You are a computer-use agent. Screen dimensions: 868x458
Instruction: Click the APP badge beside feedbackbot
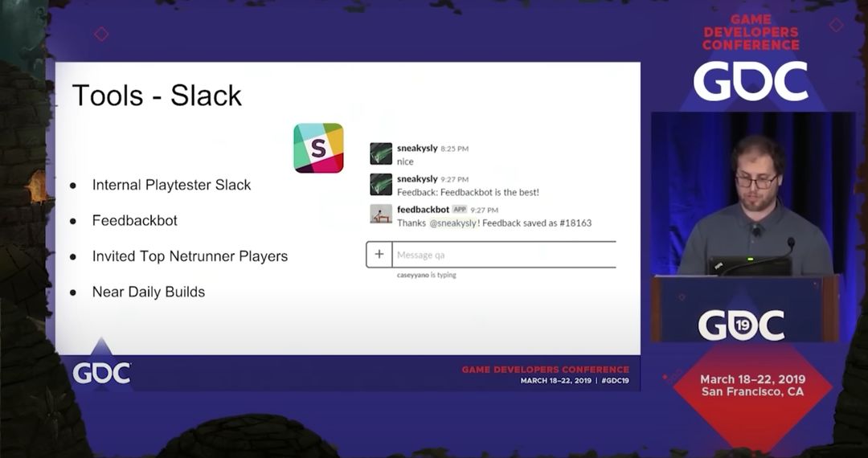click(460, 210)
